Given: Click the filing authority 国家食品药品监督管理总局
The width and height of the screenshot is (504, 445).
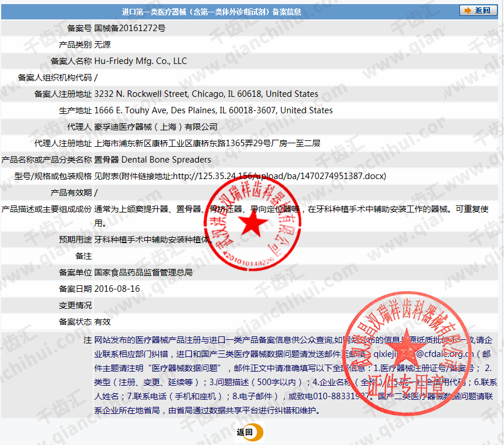Looking at the screenshot, I should coord(143,272).
